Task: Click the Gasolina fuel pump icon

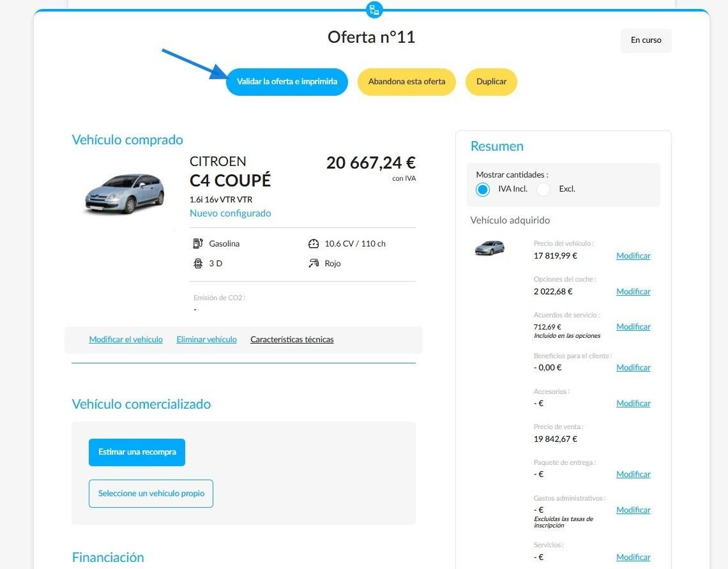Action: tap(198, 243)
